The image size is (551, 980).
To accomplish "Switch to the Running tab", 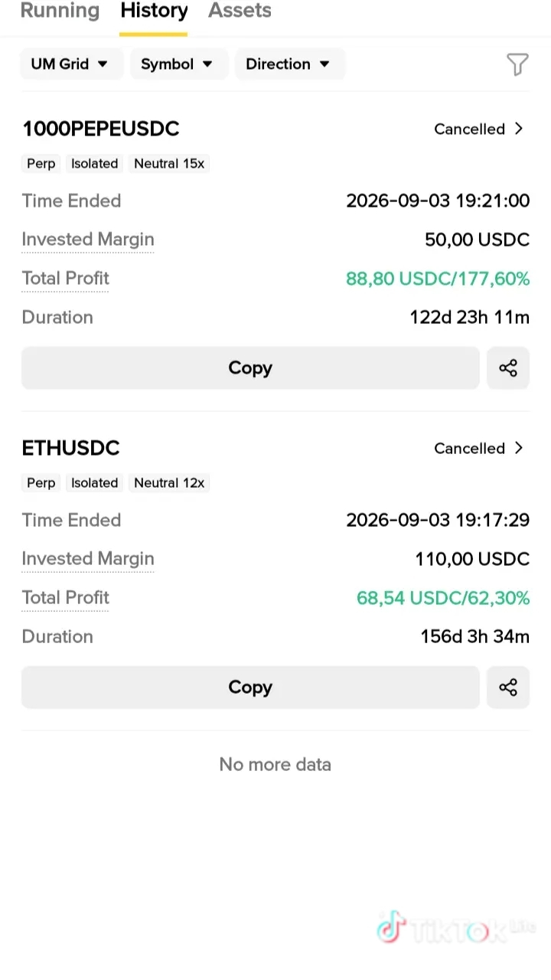I will coord(60,11).
